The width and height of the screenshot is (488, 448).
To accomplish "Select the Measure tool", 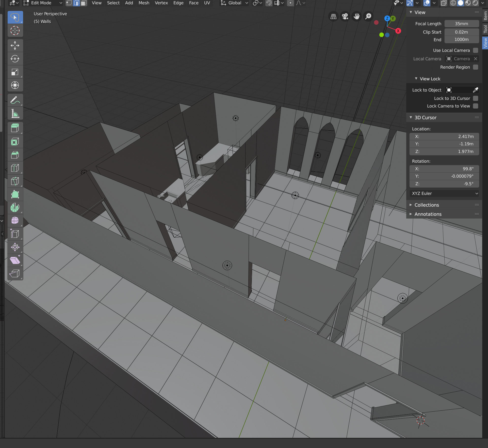I will pos(15,113).
